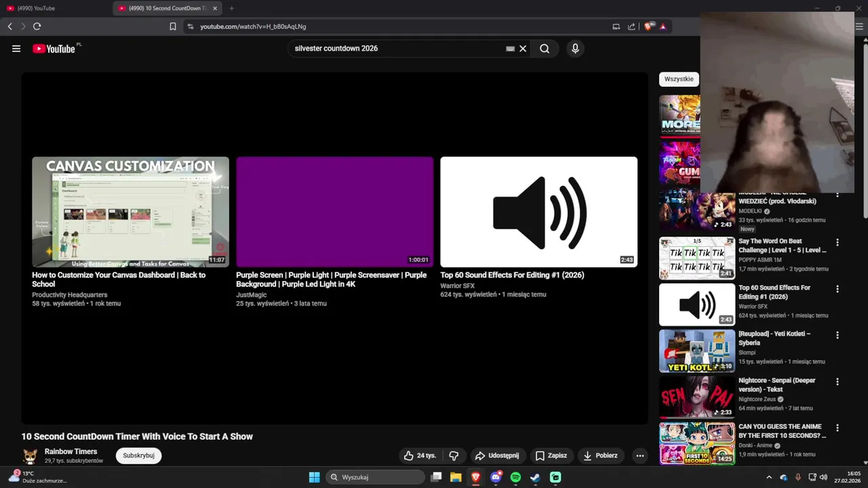Like the video with 24 tys. button

(420, 455)
